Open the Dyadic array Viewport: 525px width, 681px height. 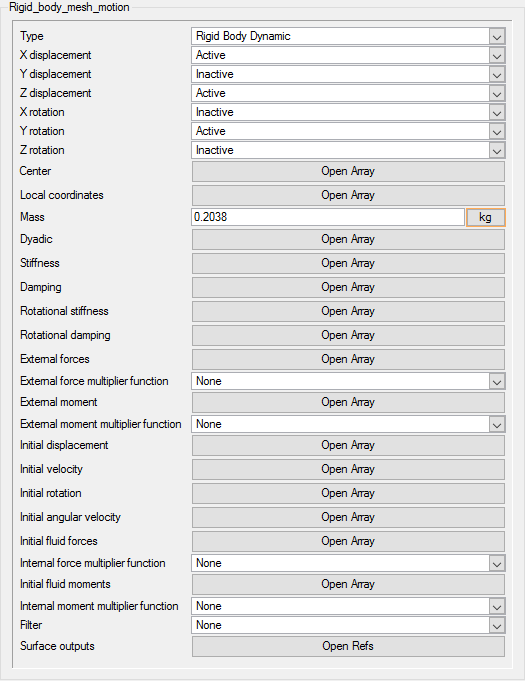(x=348, y=239)
